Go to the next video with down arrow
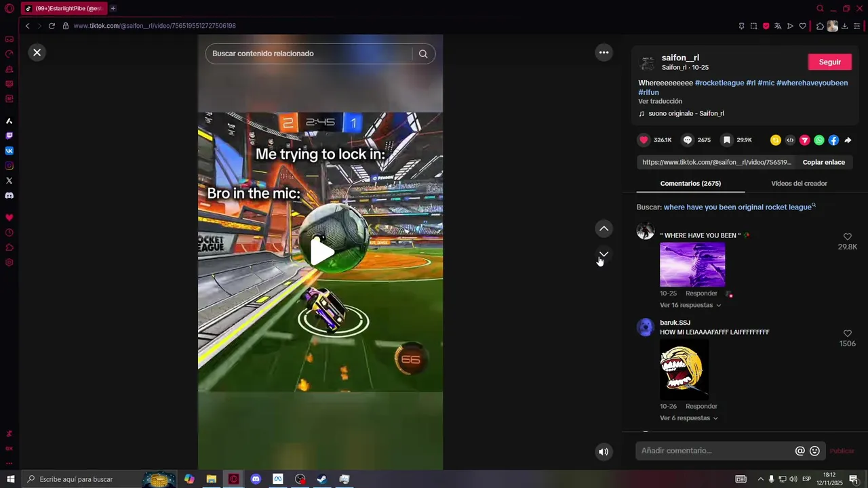Image resolution: width=868 pixels, height=488 pixels. 604,254
